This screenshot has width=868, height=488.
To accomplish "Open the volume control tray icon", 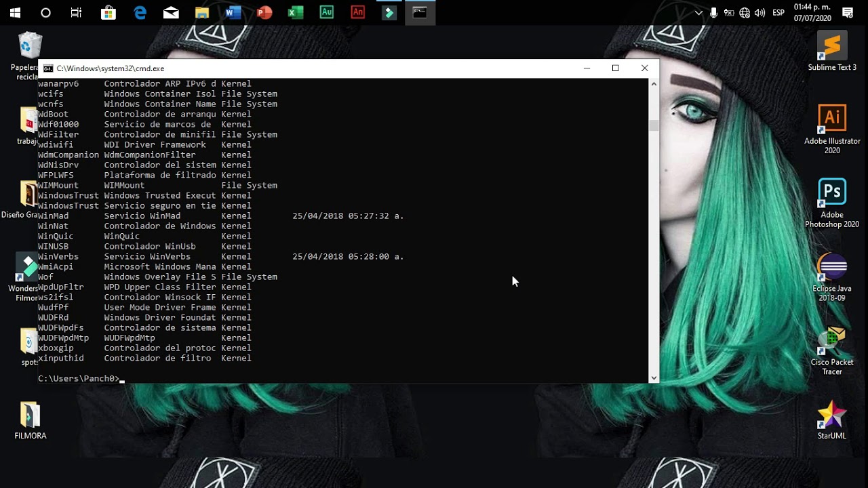I will coord(759,12).
